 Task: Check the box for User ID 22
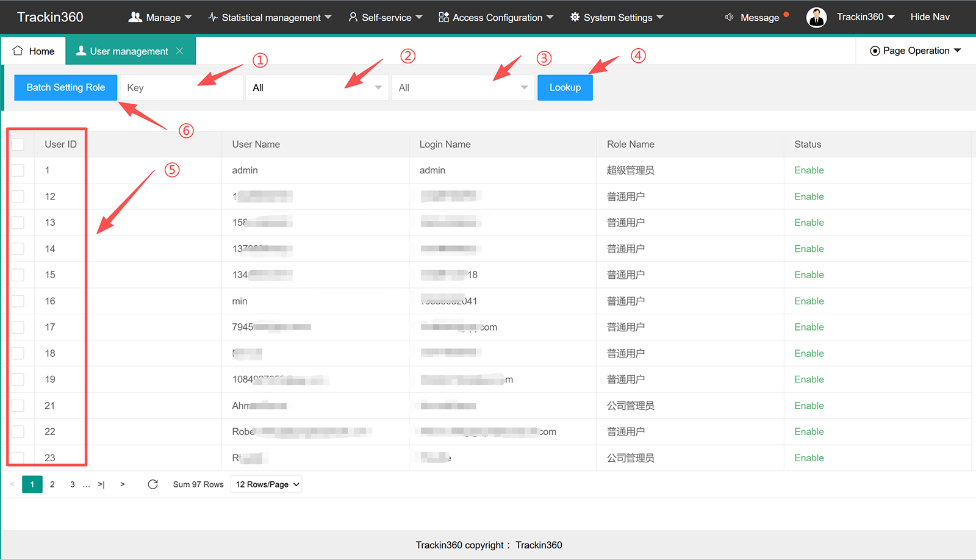point(18,432)
